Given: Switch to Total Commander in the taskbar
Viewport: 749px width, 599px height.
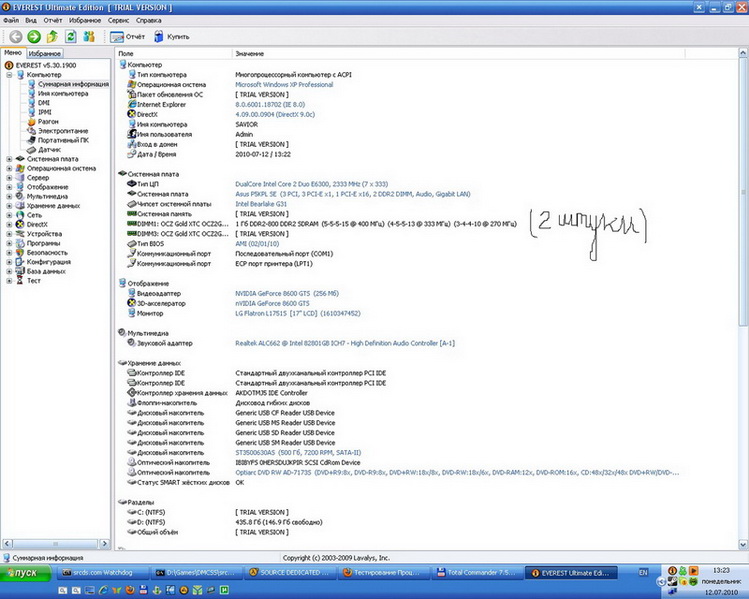Looking at the screenshot, I should (480, 572).
